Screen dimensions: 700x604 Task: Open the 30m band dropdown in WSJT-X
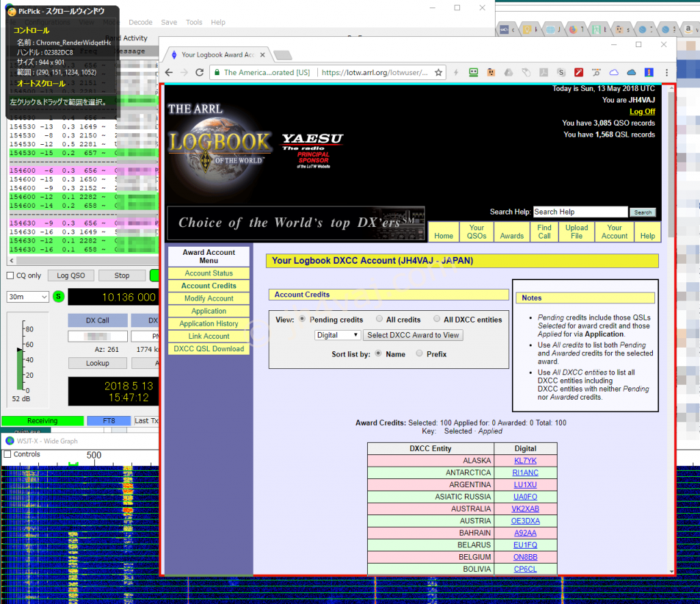pyautogui.click(x=27, y=297)
